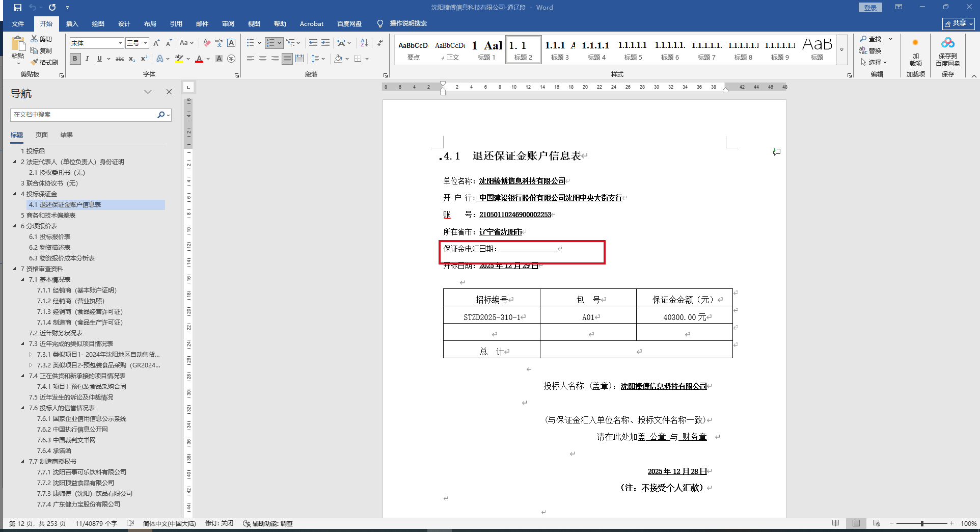
Task: Open the font name dropdown (宋体)
Action: pyautogui.click(x=120, y=43)
